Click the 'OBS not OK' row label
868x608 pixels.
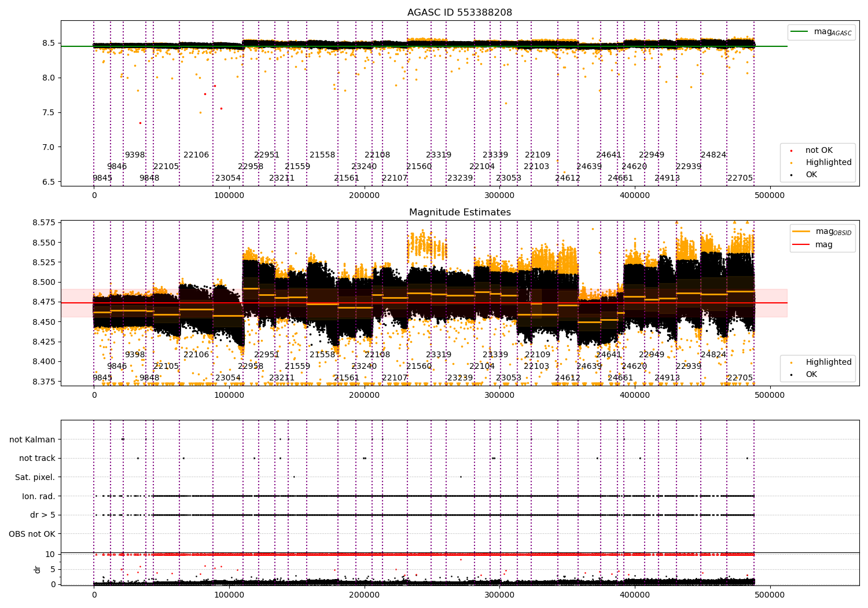[32, 534]
